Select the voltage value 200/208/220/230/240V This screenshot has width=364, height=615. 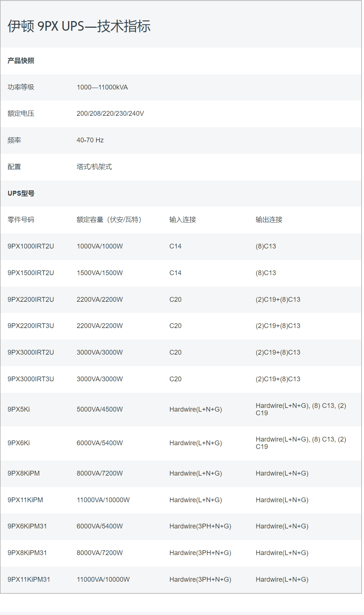110,114
